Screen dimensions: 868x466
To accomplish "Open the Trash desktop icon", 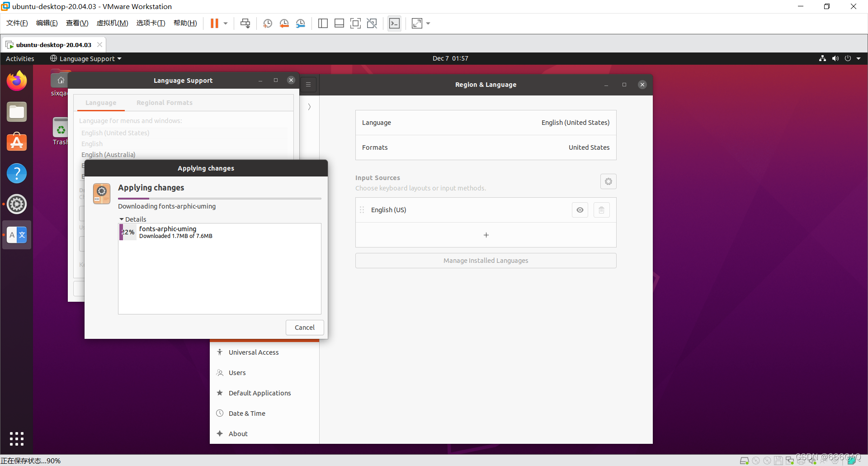I will coord(60,132).
